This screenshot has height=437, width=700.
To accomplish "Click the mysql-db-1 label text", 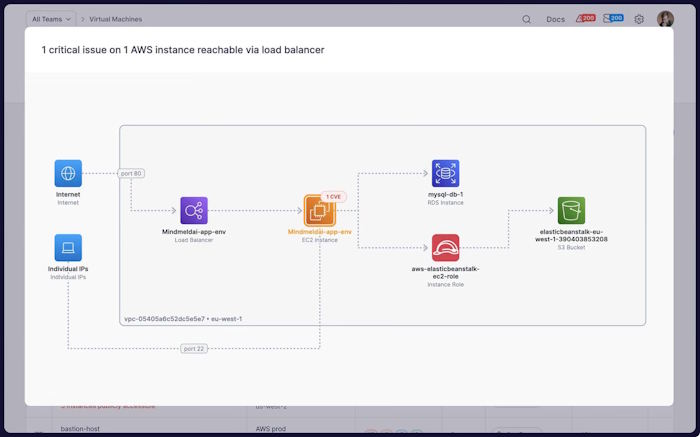I will point(445,195).
